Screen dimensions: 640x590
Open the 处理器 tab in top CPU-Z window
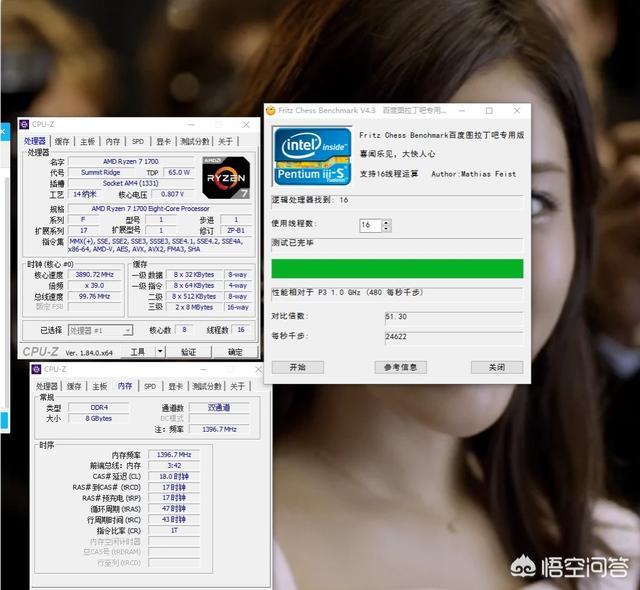(x=35, y=141)
